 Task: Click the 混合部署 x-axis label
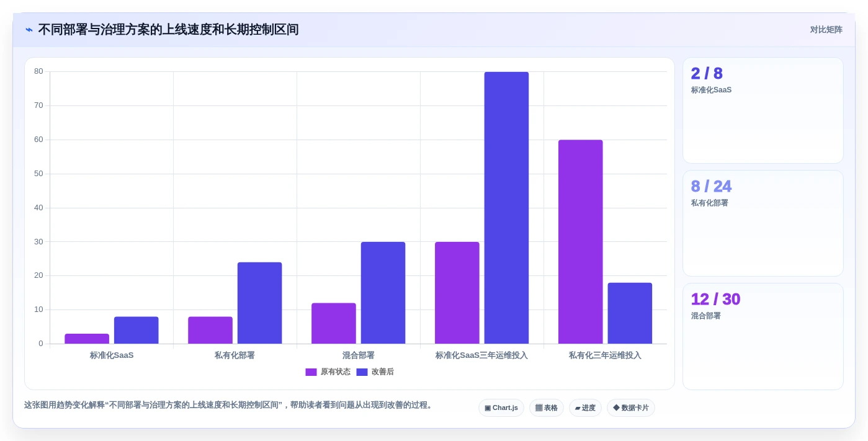tap(359, 355)
